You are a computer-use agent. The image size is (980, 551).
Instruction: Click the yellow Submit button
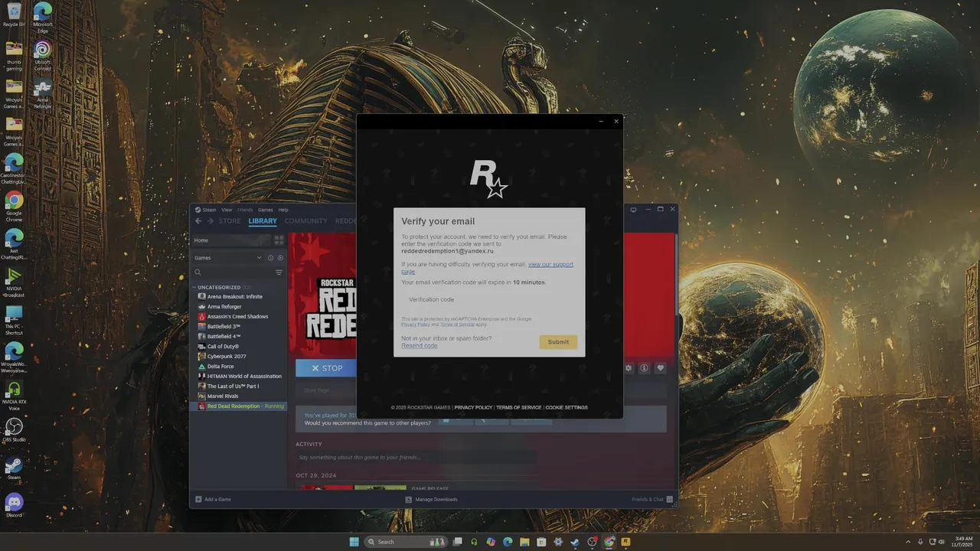tap(558, 342)
